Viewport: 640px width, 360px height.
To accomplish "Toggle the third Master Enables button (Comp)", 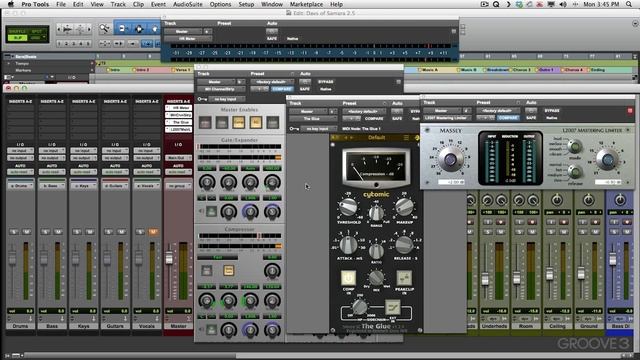I will point(239,122).
